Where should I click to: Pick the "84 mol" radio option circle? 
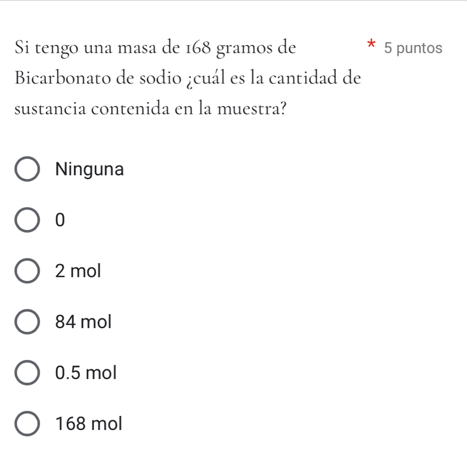[28, 323]
